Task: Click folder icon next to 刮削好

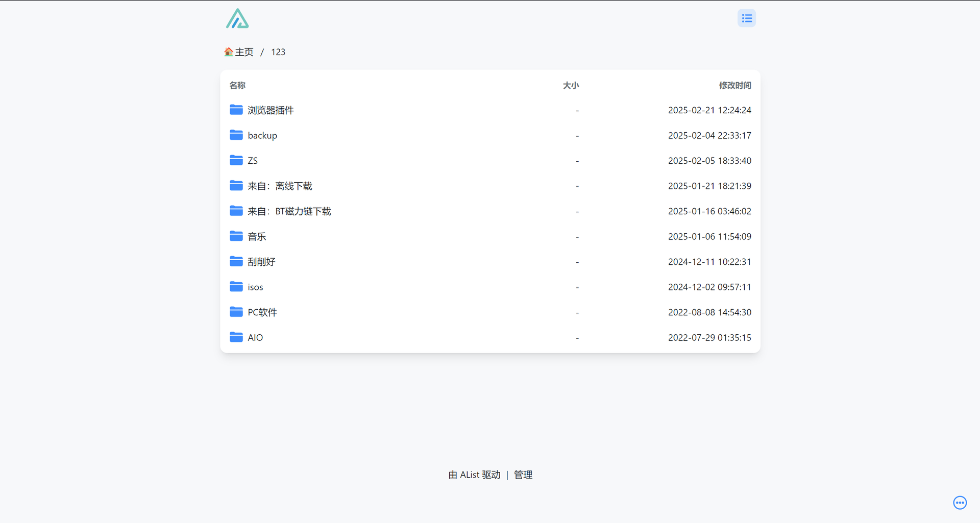Action: (236, 261)
